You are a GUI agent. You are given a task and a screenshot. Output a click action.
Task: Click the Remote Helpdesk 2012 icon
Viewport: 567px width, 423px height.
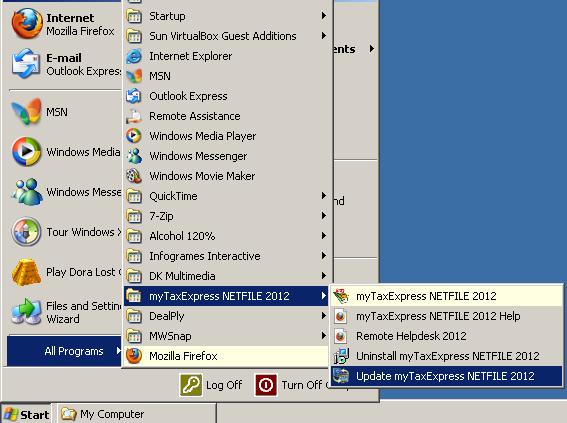click(x=341, y=336)
